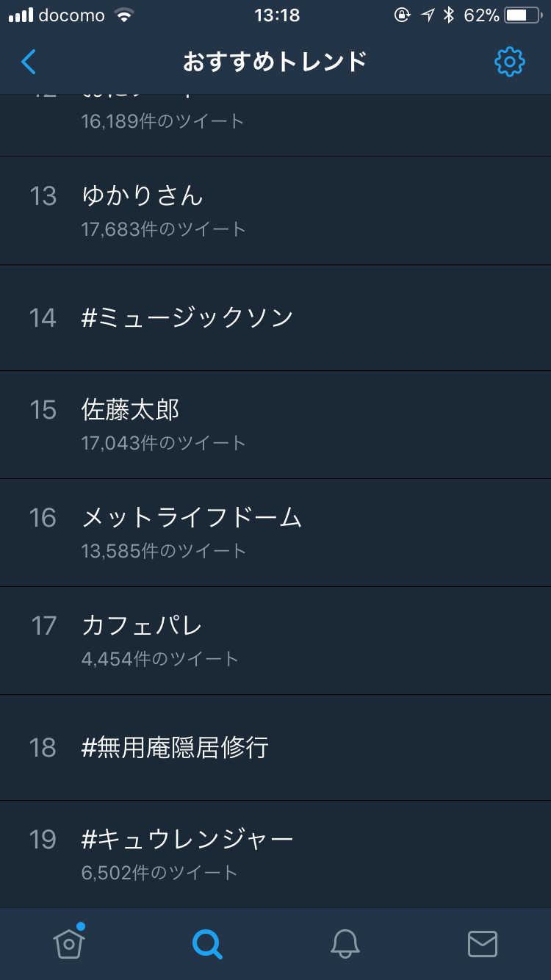Select trend #キュウレンジャー
Screen dimensions: 551x980
tap(187, 839)
